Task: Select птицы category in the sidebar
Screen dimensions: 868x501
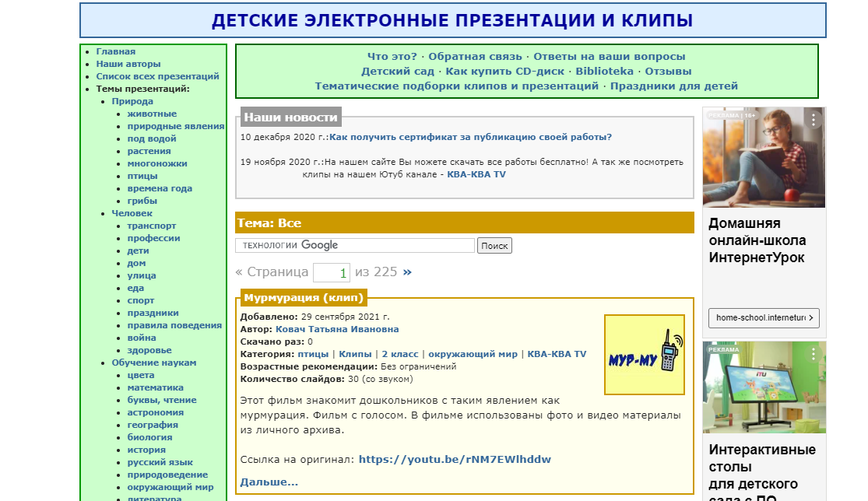Action: tap(142, 176)
